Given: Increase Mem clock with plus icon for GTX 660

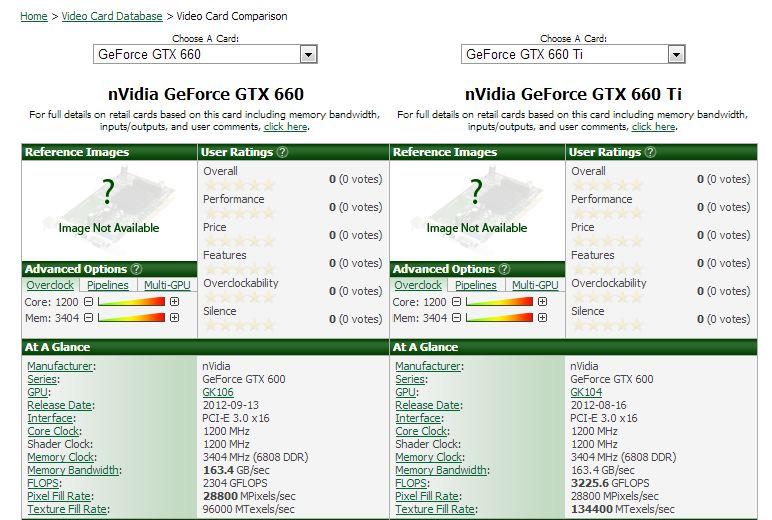Looking at the screenshot, I should click(x=174, y=318).
